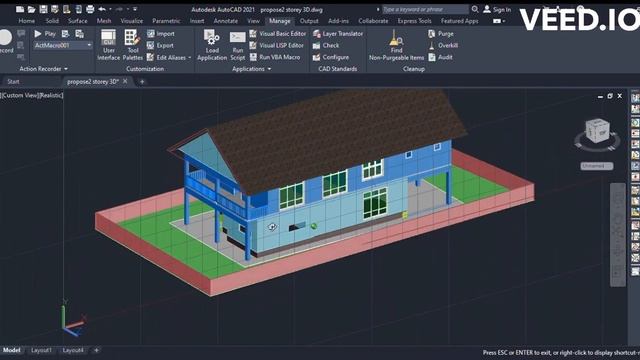Click the keyword search input field
The image size is (640, 360).
[x=425, y=9]
